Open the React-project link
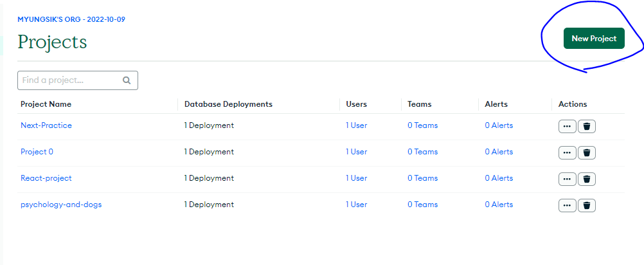Screen dimensions: 644x265 point(46,178)
